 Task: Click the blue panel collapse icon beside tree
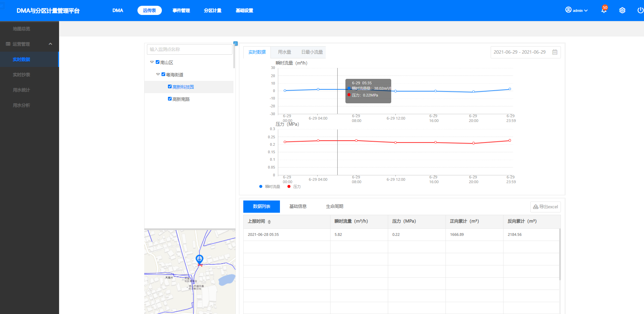click(235, 43)
